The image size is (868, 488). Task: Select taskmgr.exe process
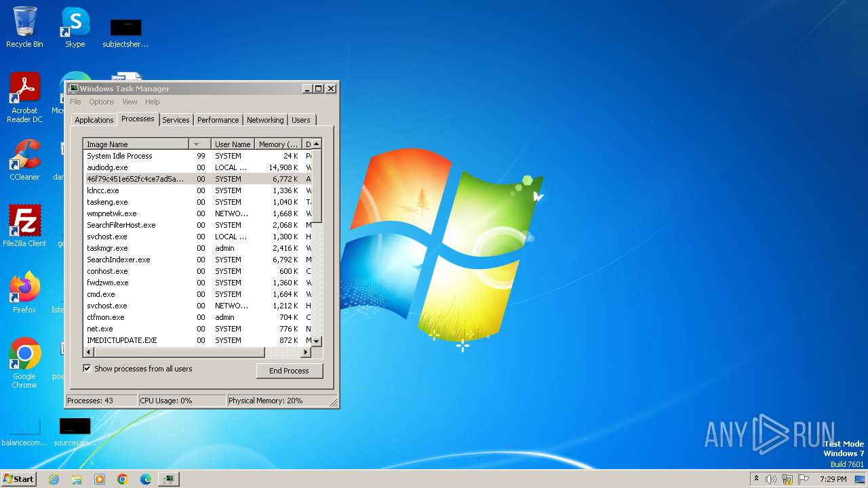(197, 248)
